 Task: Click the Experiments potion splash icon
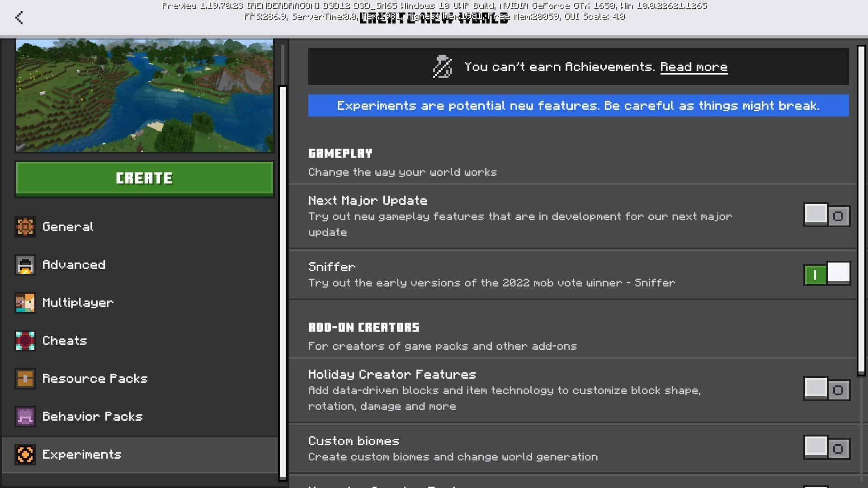(26, 455)
